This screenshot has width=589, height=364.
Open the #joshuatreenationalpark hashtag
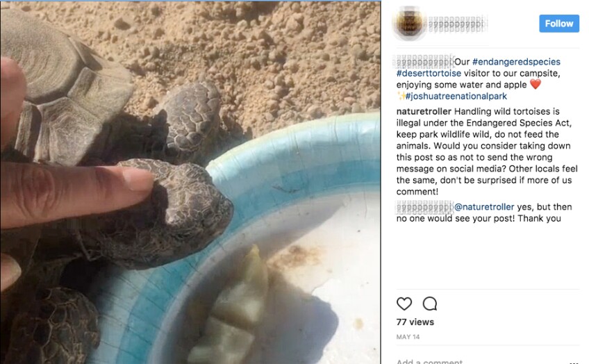pos(456,96)
